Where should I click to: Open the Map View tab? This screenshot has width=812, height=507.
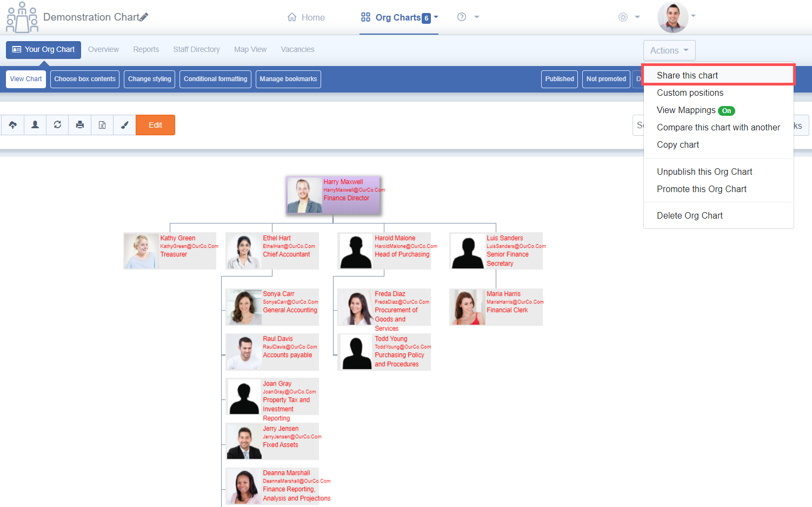(x=250, y=49)
